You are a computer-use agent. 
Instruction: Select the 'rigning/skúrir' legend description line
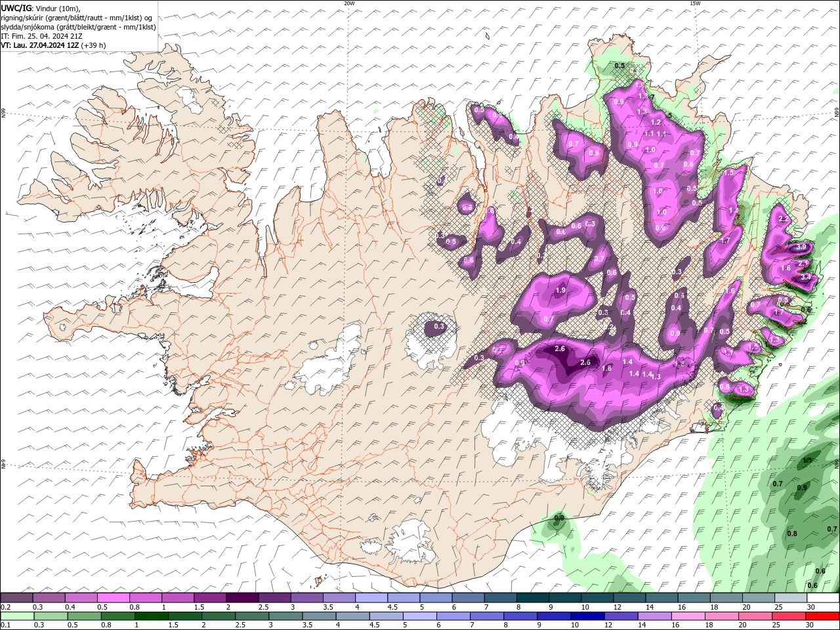point(77,18)
